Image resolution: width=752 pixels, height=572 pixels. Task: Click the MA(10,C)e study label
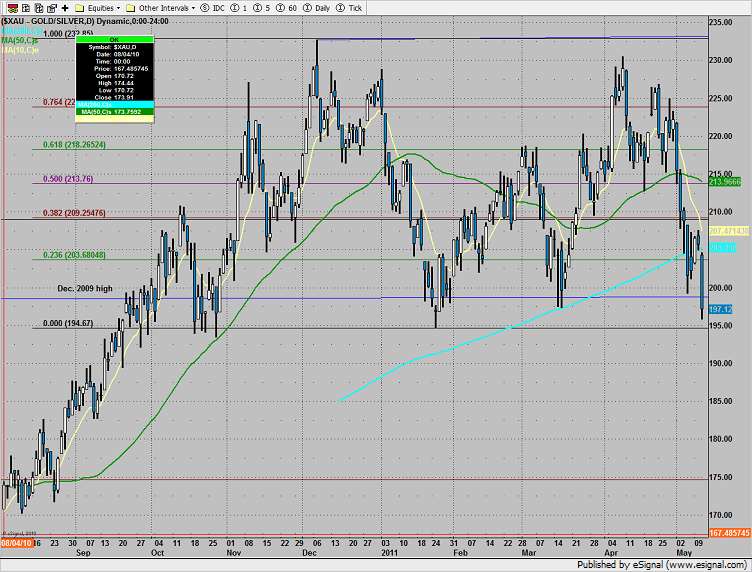(x=20, y=50)
